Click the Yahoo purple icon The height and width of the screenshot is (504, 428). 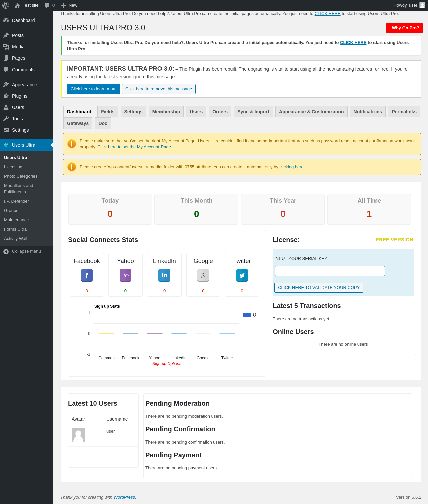[125, 275]
